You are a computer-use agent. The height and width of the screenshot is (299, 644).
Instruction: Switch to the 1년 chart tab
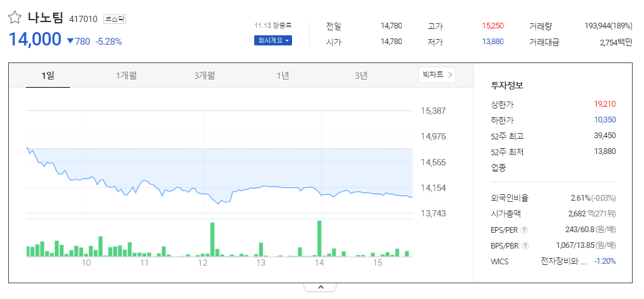click(283, 76)
